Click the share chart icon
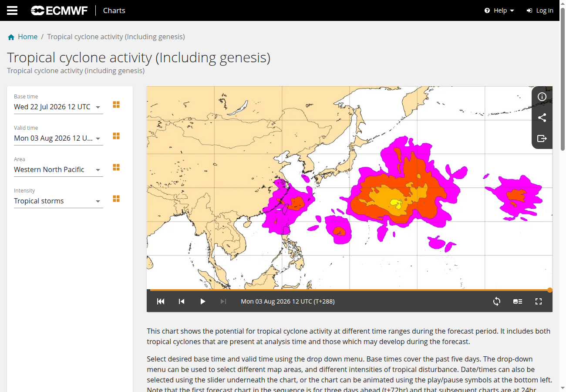The image size is (566, 392). 542,118
